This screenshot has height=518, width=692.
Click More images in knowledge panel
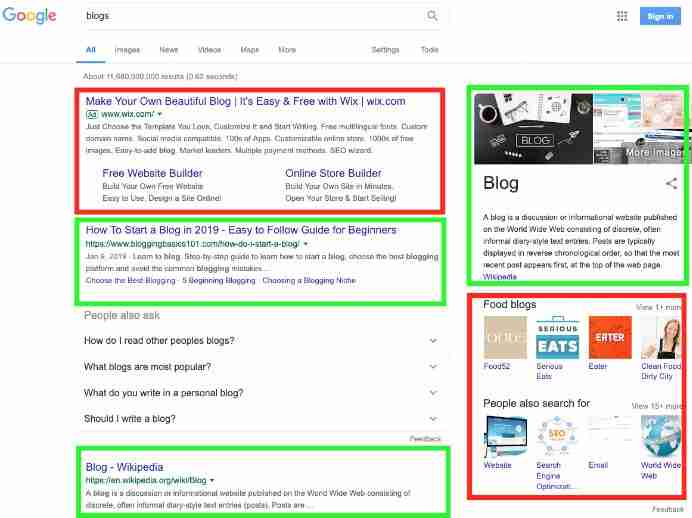pyautogui.click(x=654, y=153)
